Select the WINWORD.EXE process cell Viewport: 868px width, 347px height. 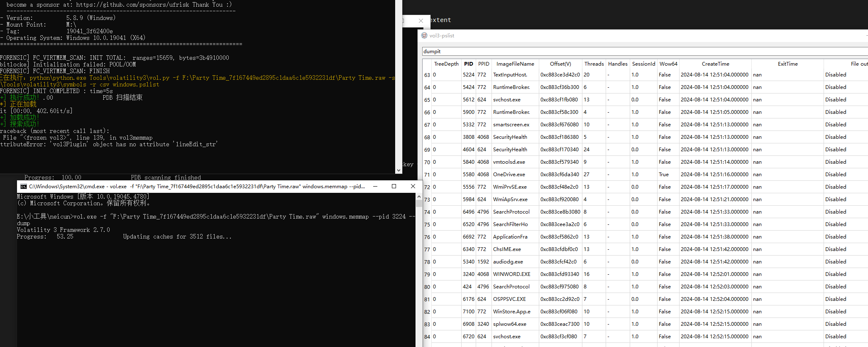[x=515, y=274]
